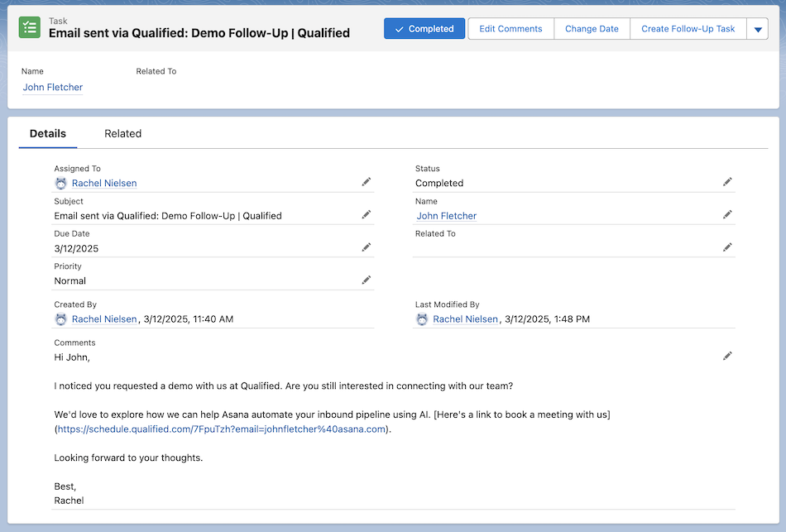The image size is (786, 532).
Task: Open Rachel Nielsen link in Last Modified By
Action: point(466,319)
